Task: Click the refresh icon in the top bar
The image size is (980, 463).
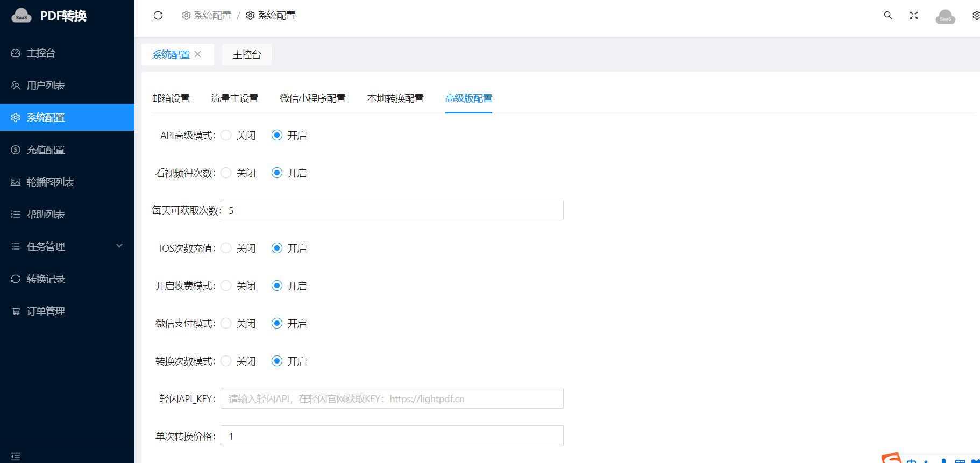Action: 158,16
